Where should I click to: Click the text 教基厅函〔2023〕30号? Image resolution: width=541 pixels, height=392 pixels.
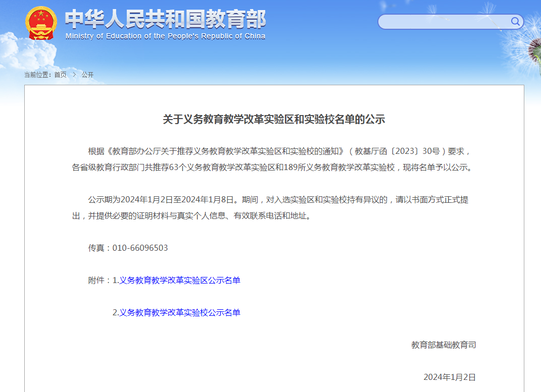point(397,151)
